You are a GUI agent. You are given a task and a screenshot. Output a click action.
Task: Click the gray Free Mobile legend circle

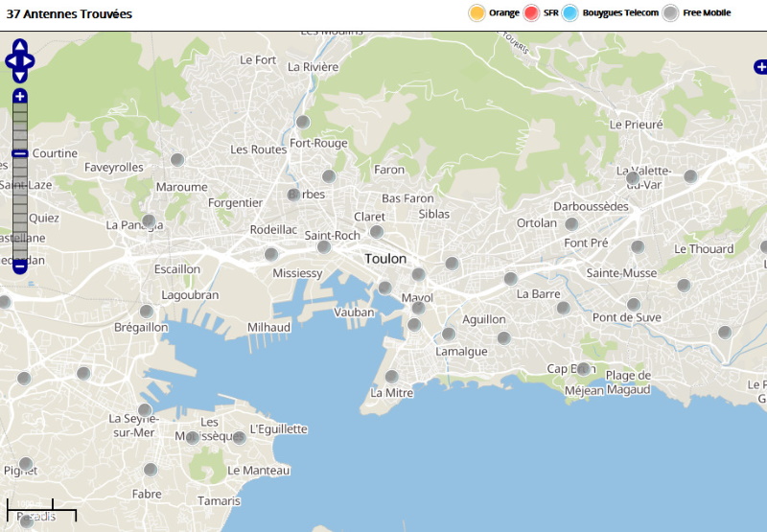671,12
